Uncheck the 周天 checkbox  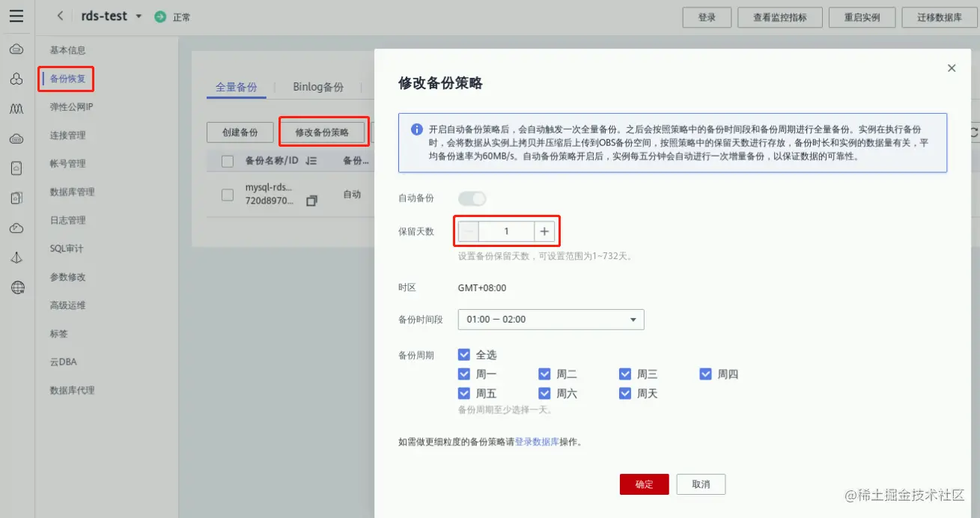pyautogui.click(x=625, y=394)
